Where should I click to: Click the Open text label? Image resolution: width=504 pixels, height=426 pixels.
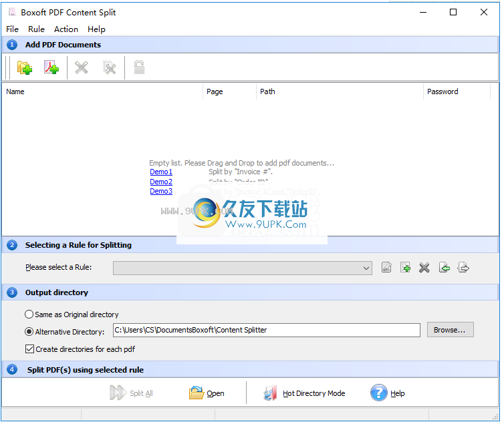pyautogui.click(x=215, y=393)
